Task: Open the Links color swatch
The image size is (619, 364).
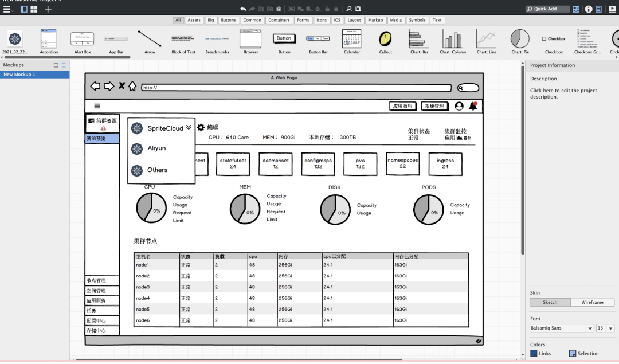Action: coord(534,353)
